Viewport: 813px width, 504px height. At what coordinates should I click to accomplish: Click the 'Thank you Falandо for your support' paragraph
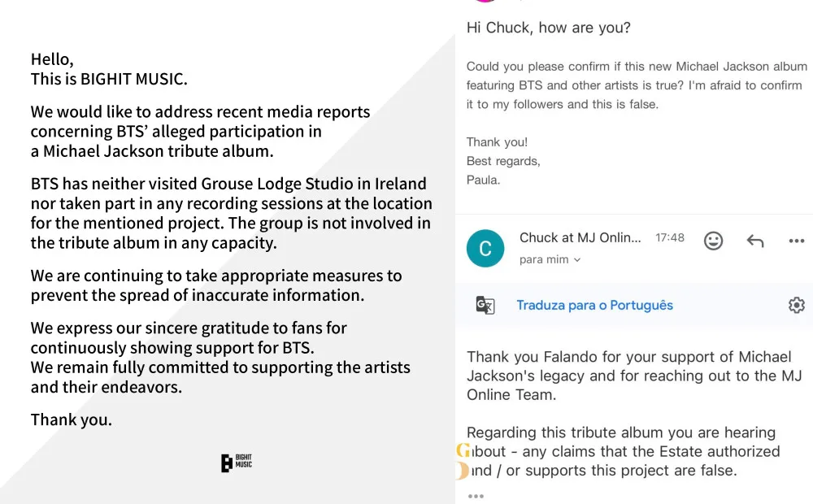click(x=628, y=376)
